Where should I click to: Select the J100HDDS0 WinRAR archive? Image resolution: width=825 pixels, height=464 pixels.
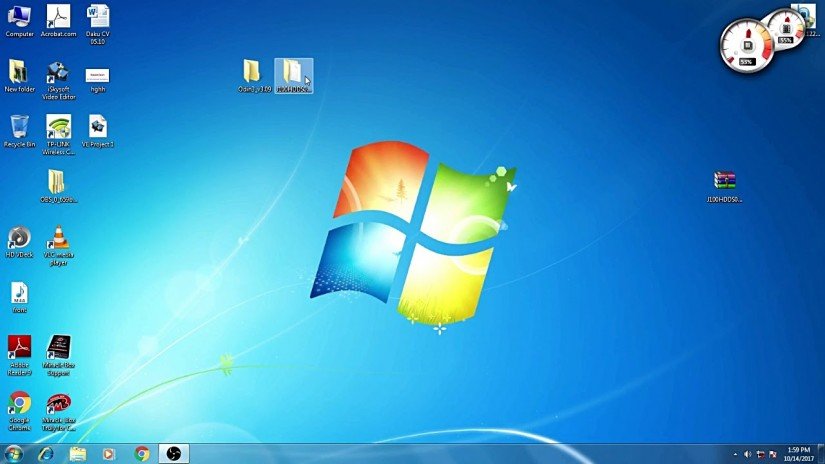[725, 187]
